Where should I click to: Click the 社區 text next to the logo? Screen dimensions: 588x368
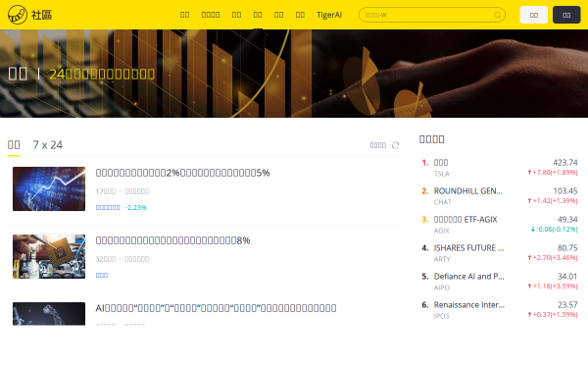(x=41, y=15)
